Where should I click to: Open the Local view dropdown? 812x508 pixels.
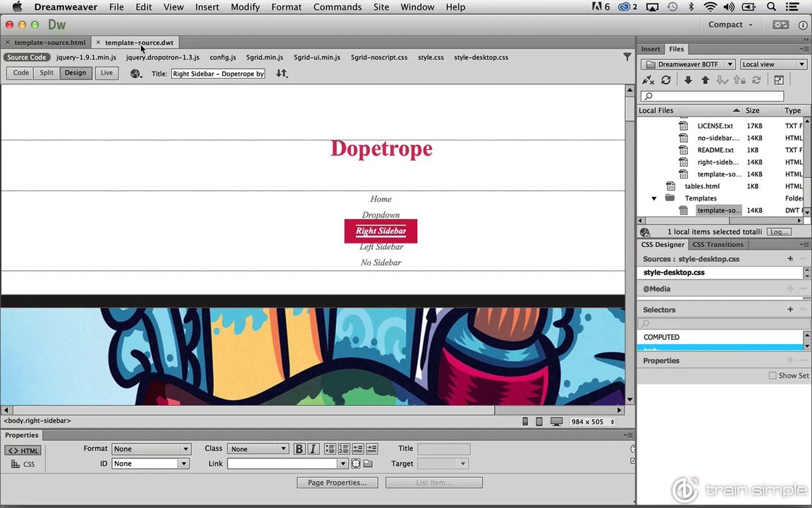(x=773, y=64)
